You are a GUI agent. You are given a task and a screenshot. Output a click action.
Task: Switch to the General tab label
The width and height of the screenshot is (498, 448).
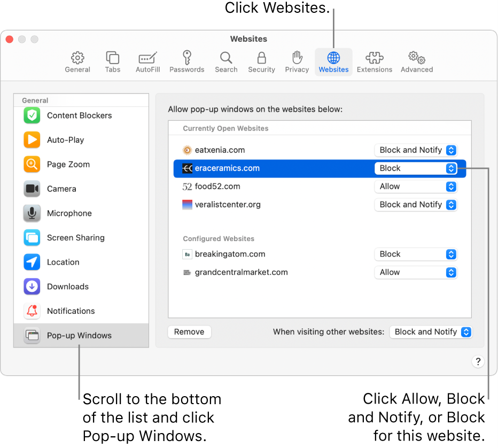pyautogui.click(x=77, y=69)
